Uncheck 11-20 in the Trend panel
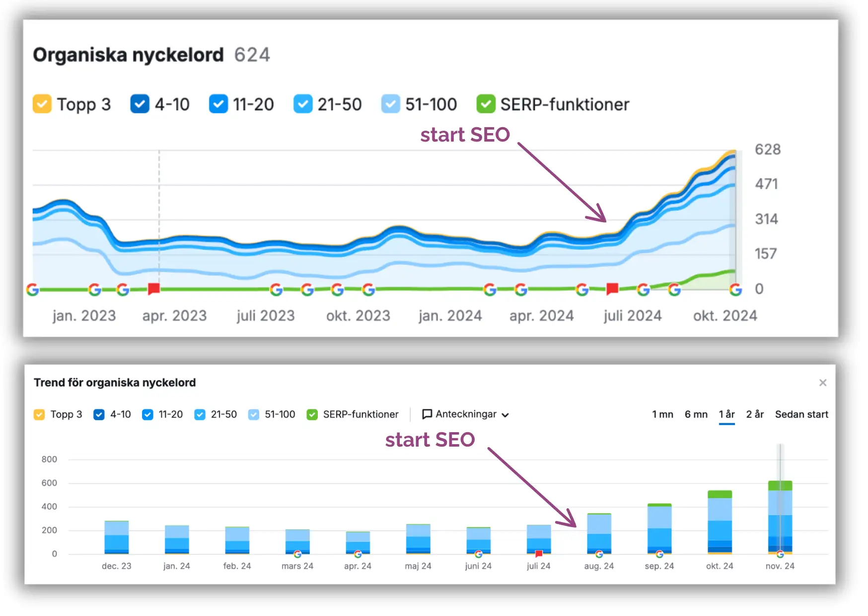The width and height of the screenshot is (868, 616). 147,415
